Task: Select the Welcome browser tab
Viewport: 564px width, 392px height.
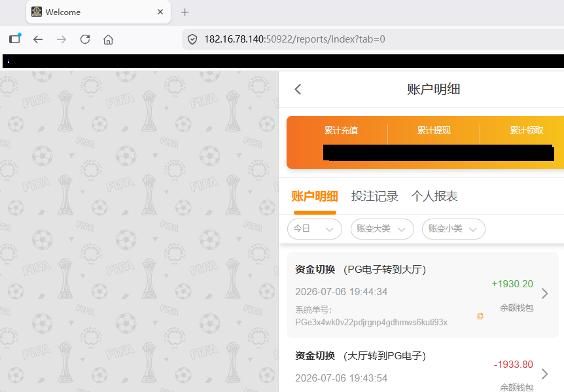Action: (98, 12)
